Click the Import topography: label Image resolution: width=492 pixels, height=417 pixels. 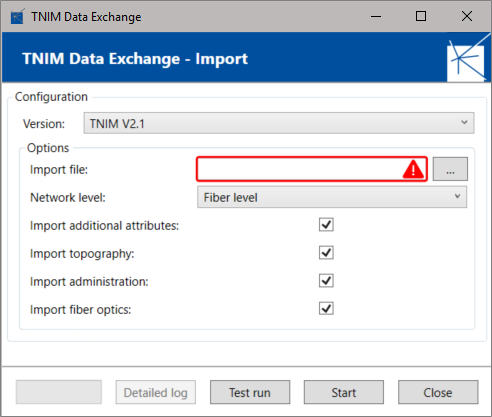click(x=82, y=254)
